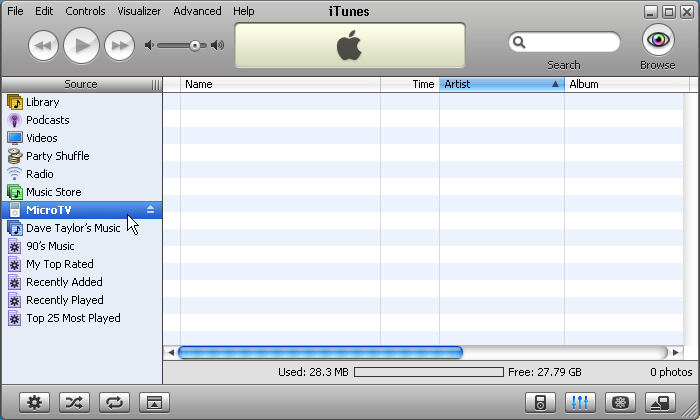Viewport: 700px width, 420px height.
Task: Click the Apple logo display area
Action: [350, 46]
